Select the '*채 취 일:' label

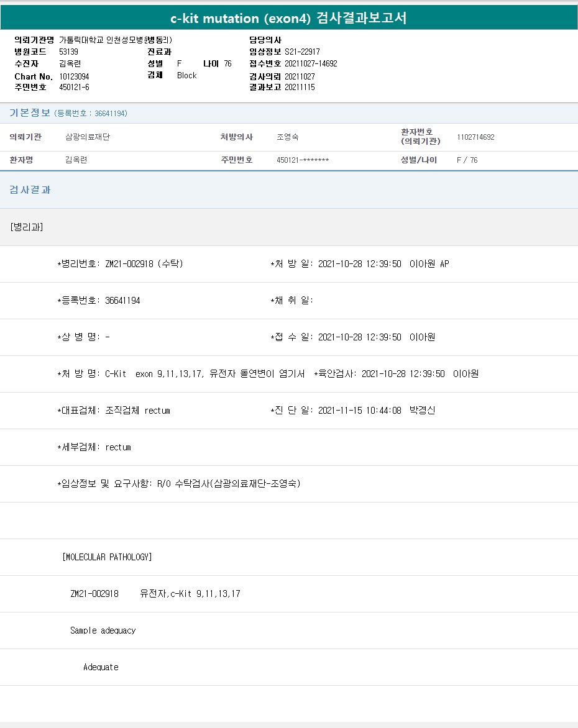point(291,301)
